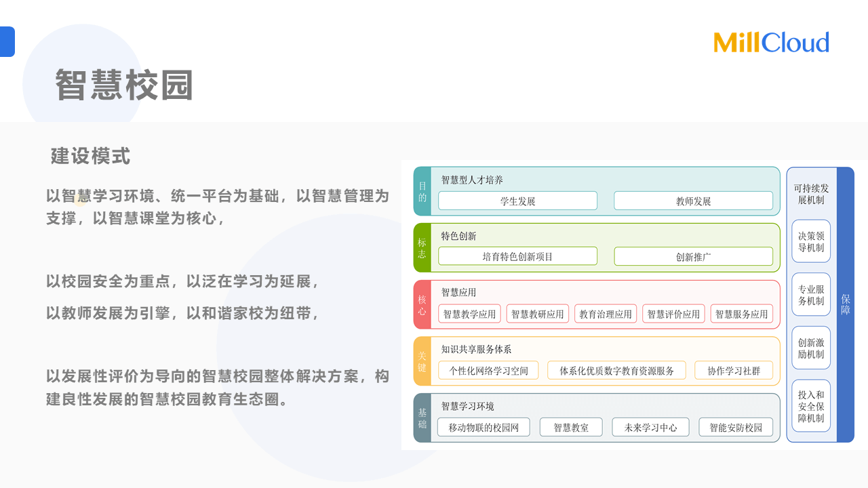Click the 智慧应用 label
This screenshot has width=868, height=488.
tap(458, 292)
